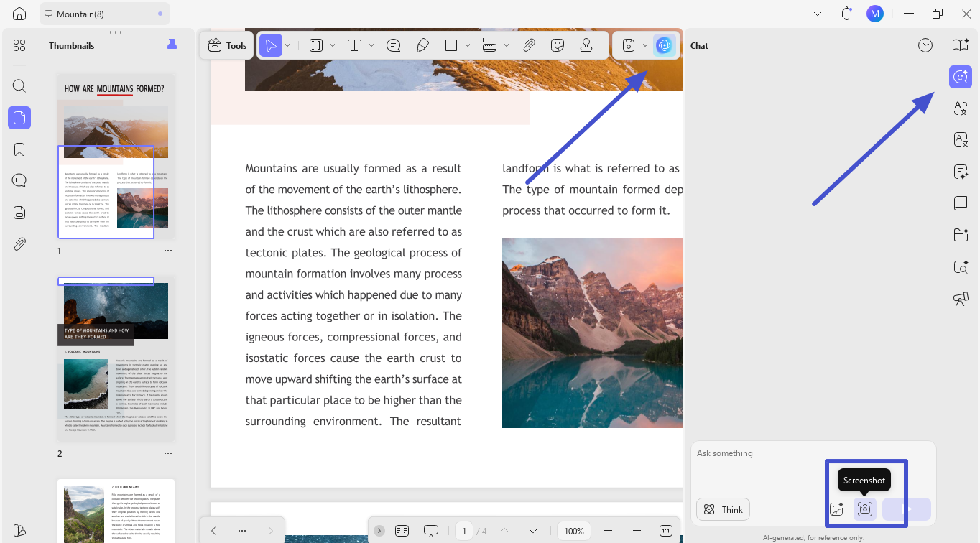Select the sticker tool
This screenshot has height=543, width=980.
(x=558, y=45)
